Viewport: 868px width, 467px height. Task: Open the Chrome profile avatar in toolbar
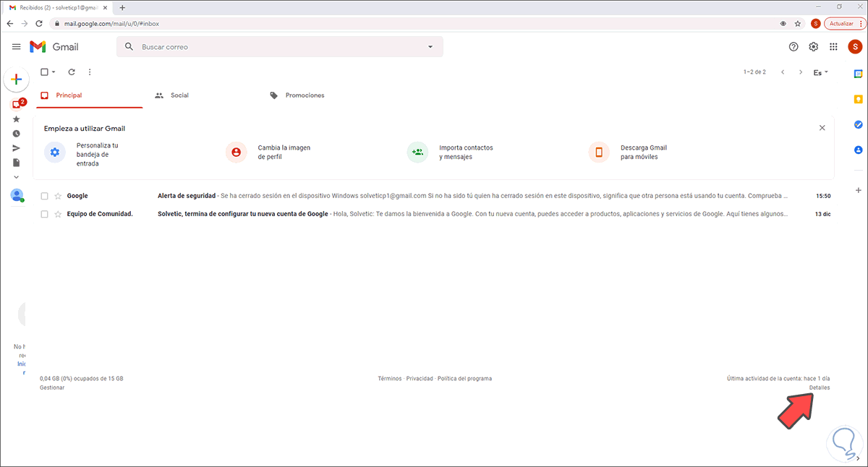pyautogui.click(x=816, y=23)
